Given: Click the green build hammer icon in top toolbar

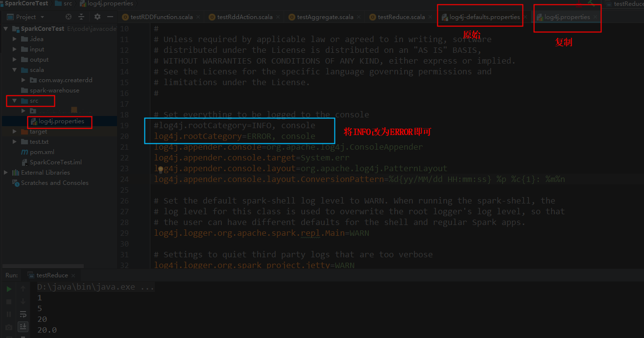Looking at the screenshot, I should [592, 3].
